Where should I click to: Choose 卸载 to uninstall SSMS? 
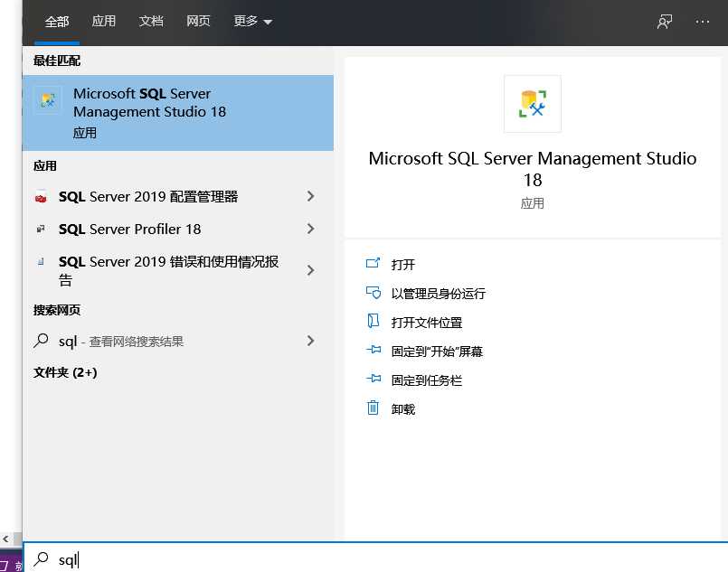402,408
